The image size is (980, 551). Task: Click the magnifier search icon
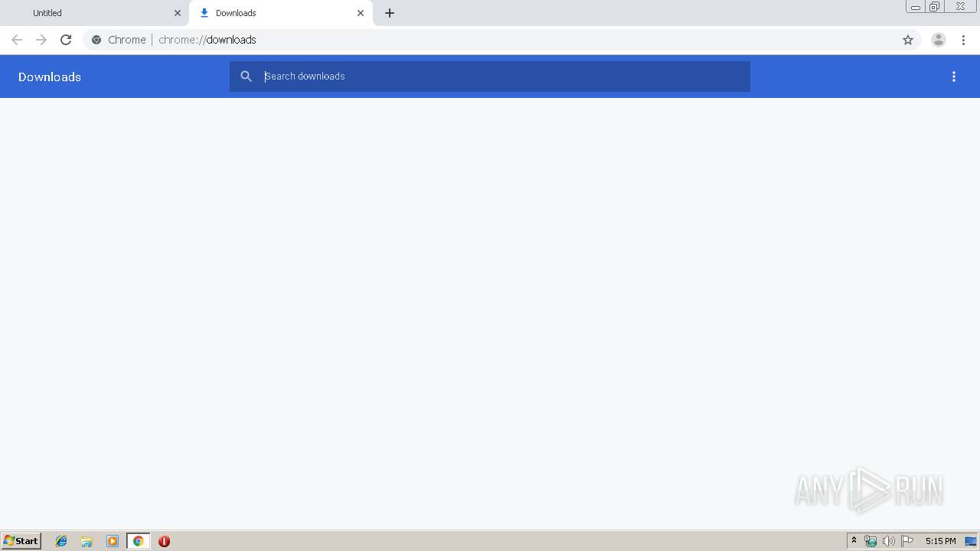246,77
